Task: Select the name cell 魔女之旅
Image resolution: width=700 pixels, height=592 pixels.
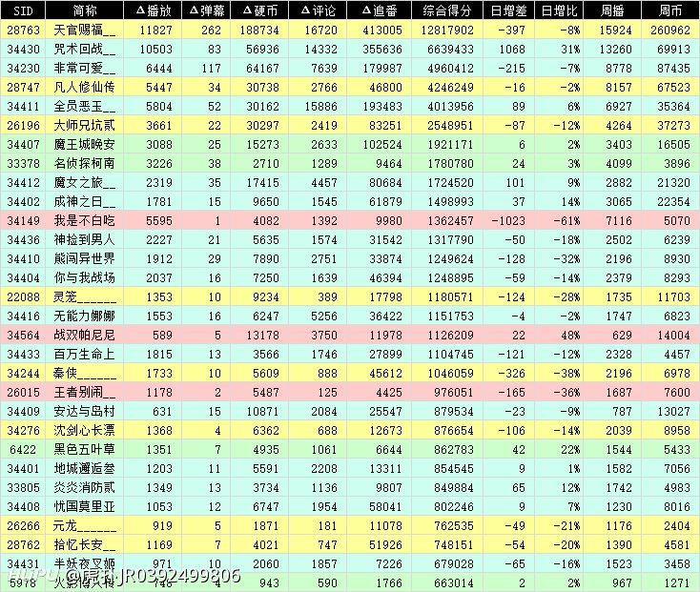Action: tap(84, 182)
